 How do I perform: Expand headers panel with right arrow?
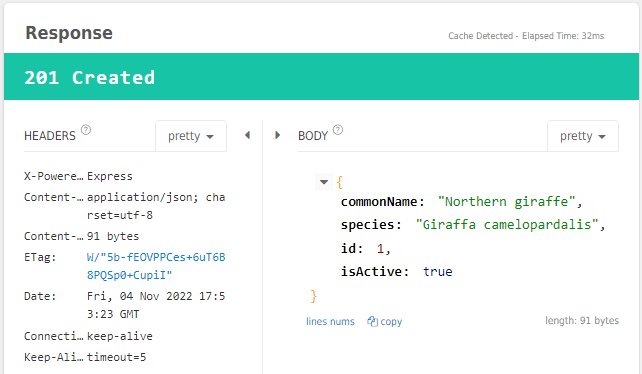click(278, 135)
